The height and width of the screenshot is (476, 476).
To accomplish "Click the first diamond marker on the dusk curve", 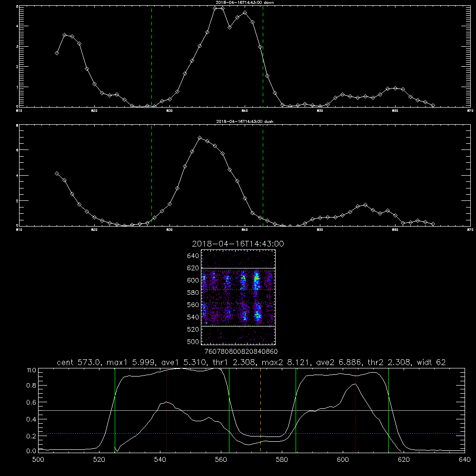I will click(x=57, y=174).
